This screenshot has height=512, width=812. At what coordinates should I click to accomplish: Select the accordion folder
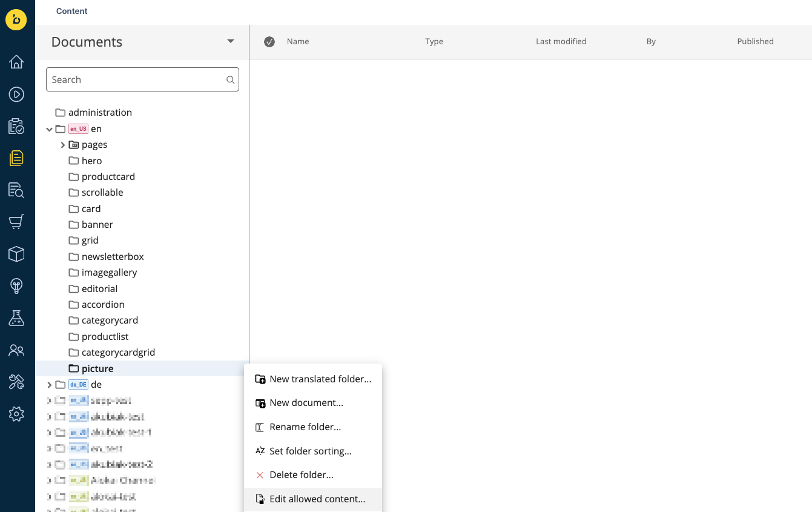103,305
